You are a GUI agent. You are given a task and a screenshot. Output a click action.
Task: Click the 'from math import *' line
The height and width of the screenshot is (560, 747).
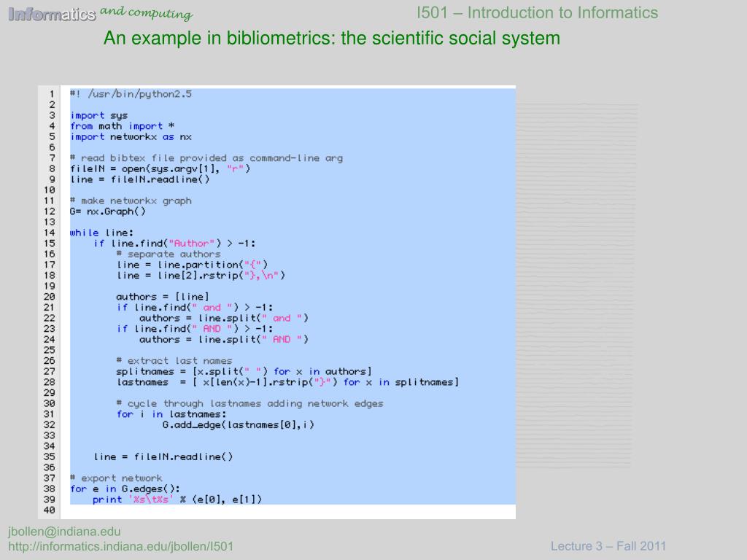pyautogui.click(x=122, y=126)
